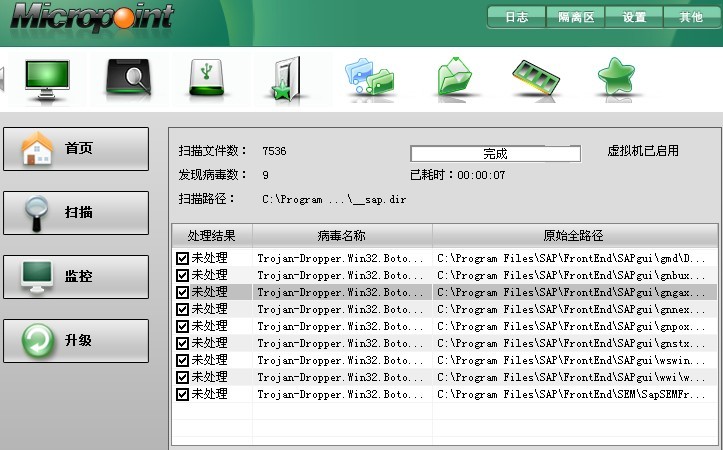Select path cell ending gnstx...
This screenshot has width=723, height=450.
[x=575, y=343]
